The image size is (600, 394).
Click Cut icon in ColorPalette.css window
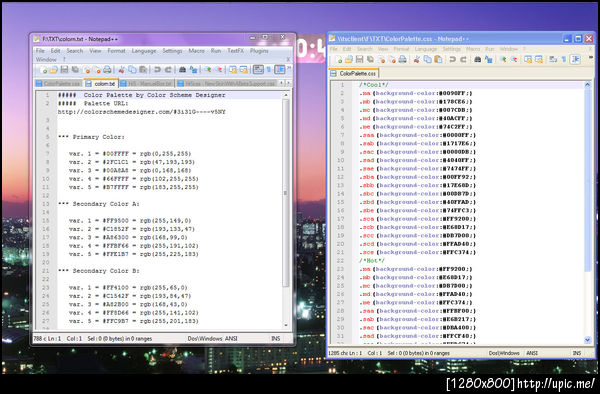(x=416, y=59)
